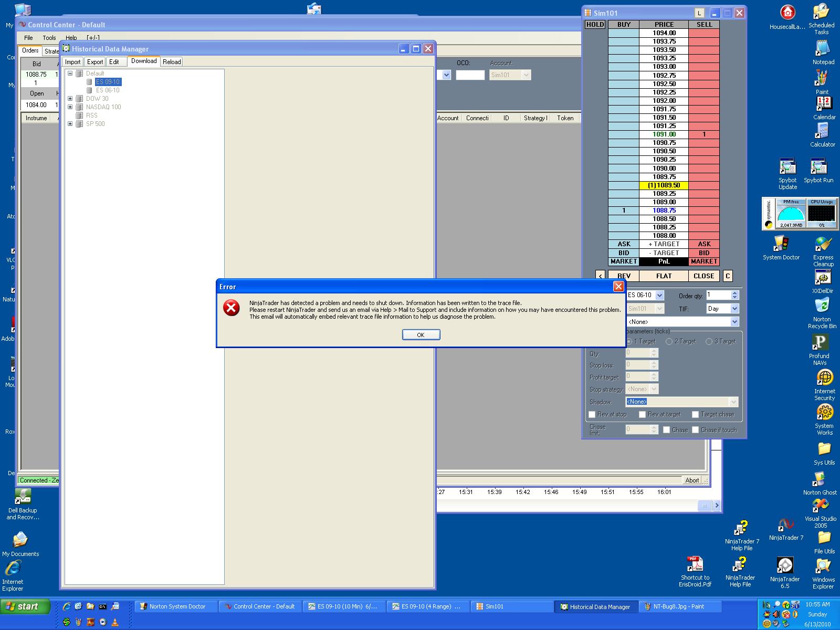Click the chart scrollbar right arrow

pyautogui.click(x=717, y=506)
